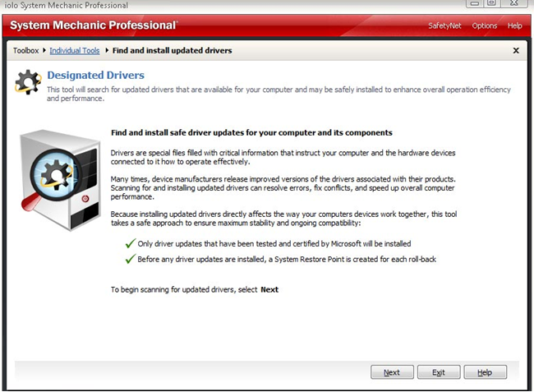534x392 pixels.
Task: Click the 'Only driver updates that have been tested' text
Action: tap(274, 243)
